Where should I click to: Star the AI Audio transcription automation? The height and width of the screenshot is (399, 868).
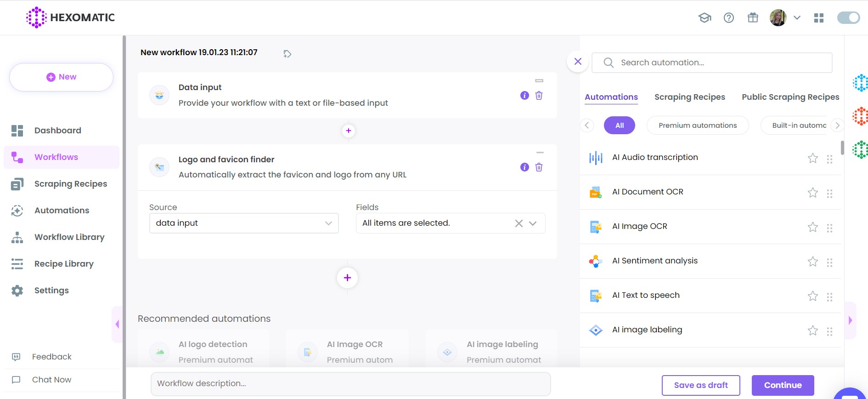(812, 158)
